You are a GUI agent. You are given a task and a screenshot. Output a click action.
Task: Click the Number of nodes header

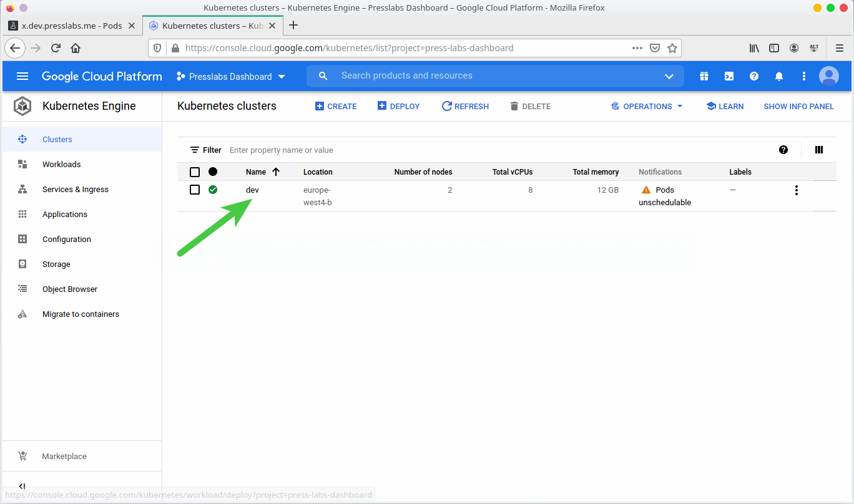click(423, 172)
